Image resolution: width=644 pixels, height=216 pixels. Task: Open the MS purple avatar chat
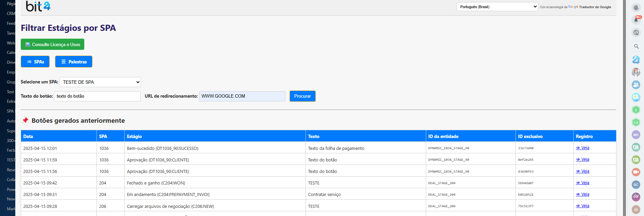point(636,135)
